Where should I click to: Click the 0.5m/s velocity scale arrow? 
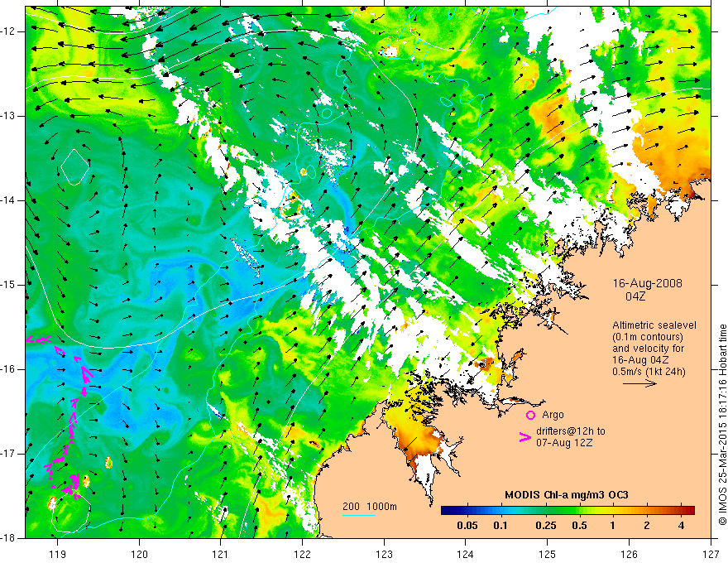[x=639, y=383]
